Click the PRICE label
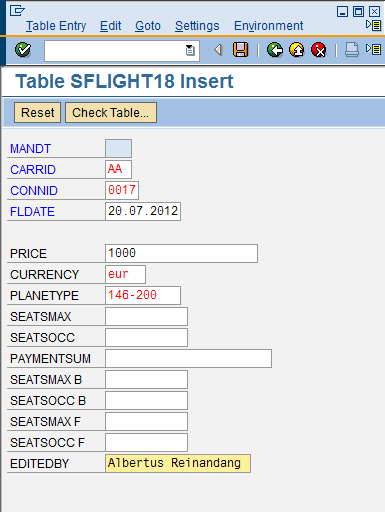Screen dimensions: 385x512 coord(28,254)
